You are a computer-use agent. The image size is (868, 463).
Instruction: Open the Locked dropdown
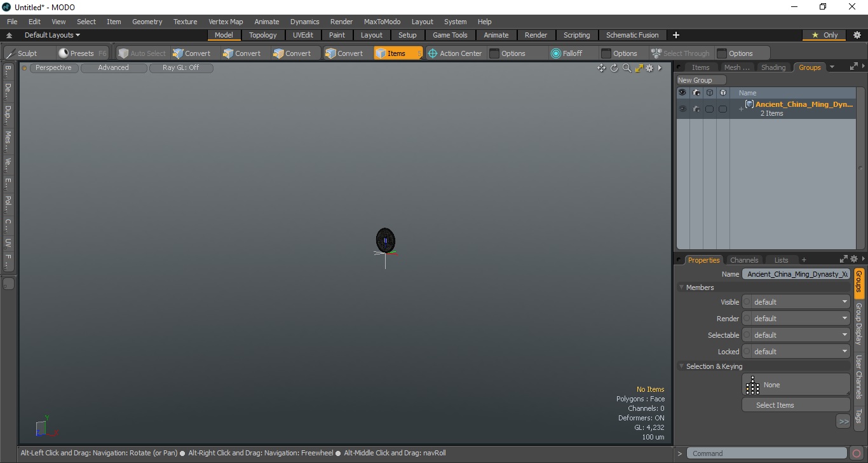tap(796, 352)
